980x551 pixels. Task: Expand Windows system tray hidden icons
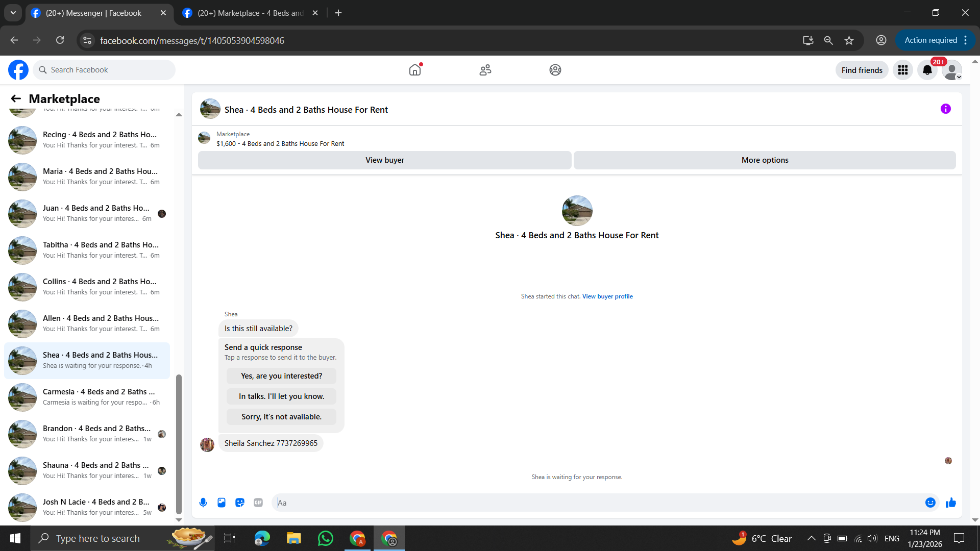(x=811, y=538)
